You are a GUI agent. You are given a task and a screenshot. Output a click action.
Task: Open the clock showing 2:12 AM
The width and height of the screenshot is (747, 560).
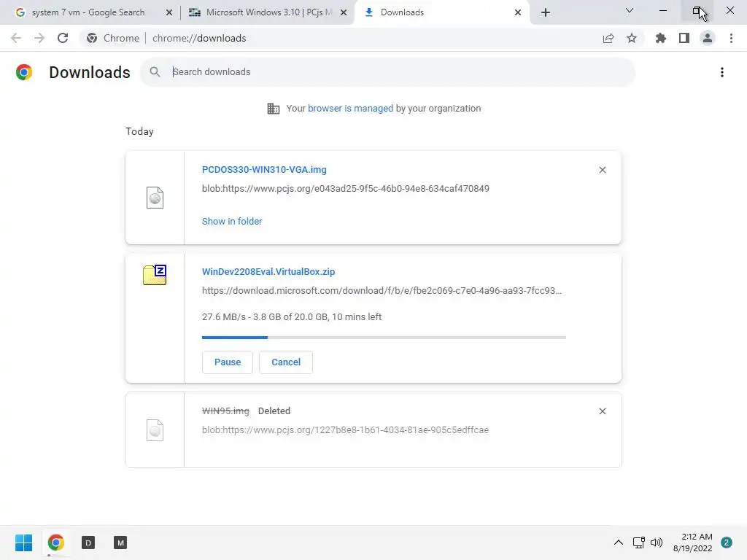click(693, 542)
